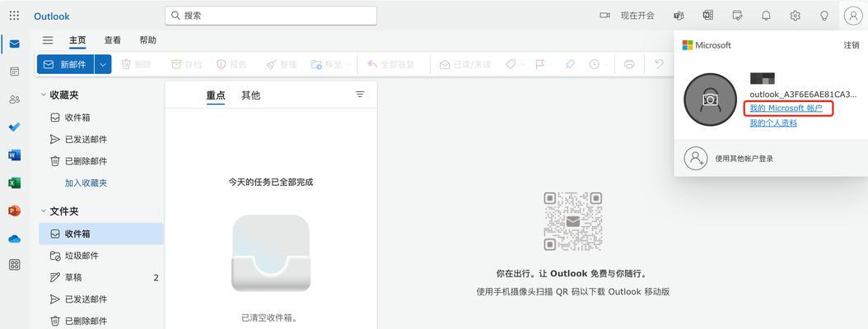Screen dimensions: 868x329
Task: Collapse the 收藏夹 favorites section
Action: click(x=43, y=95)
